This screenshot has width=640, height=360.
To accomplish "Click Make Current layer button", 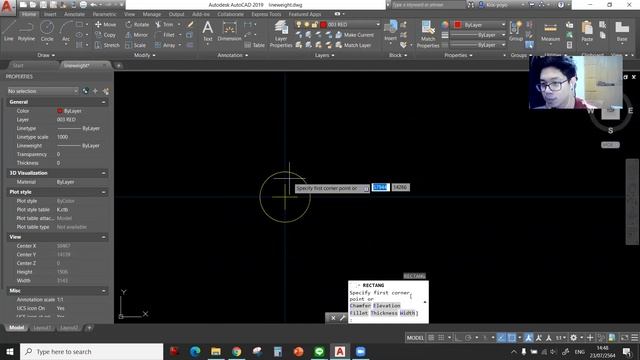I will 354,35.
